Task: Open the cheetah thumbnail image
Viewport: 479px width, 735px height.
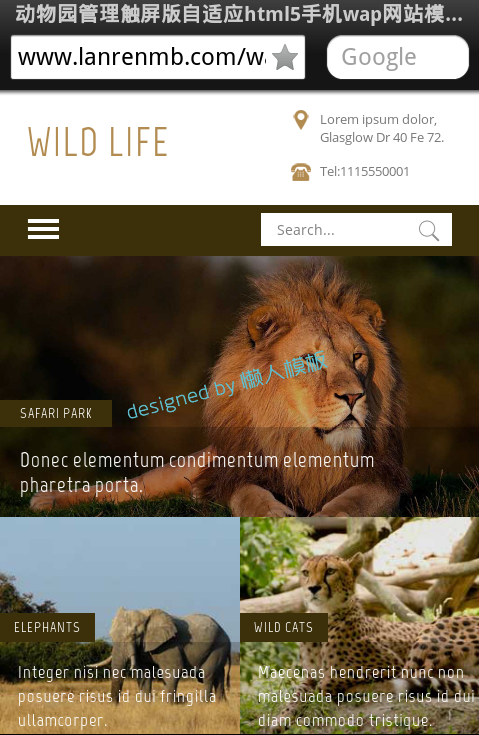Action: point(359,626)
